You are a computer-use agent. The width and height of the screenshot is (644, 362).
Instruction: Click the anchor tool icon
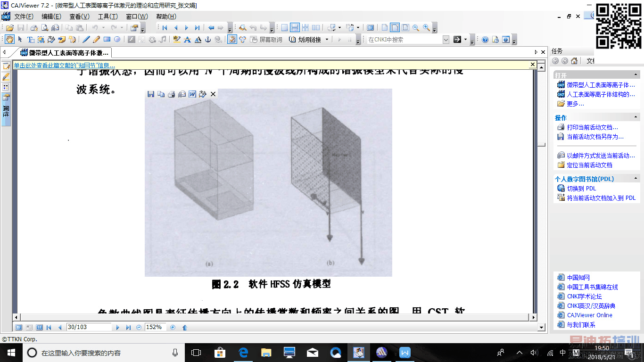[208, 40]
